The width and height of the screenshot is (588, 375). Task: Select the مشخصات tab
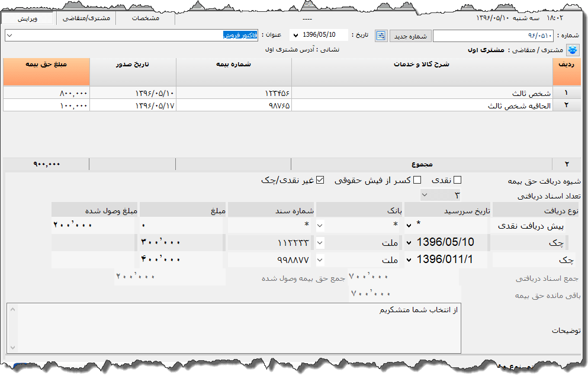[145, 18]
